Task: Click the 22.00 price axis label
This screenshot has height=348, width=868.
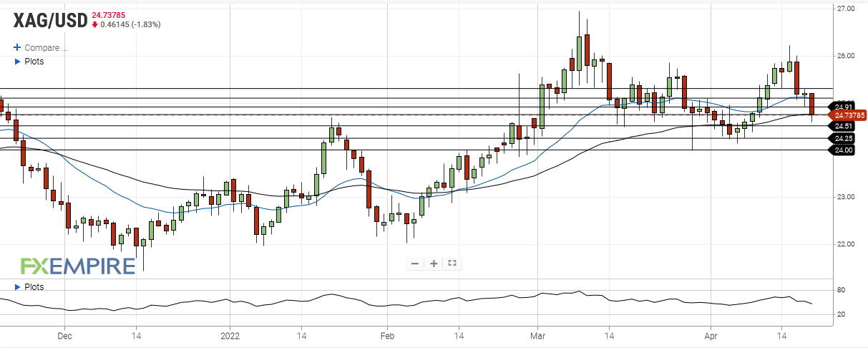Action: (845, 244)
